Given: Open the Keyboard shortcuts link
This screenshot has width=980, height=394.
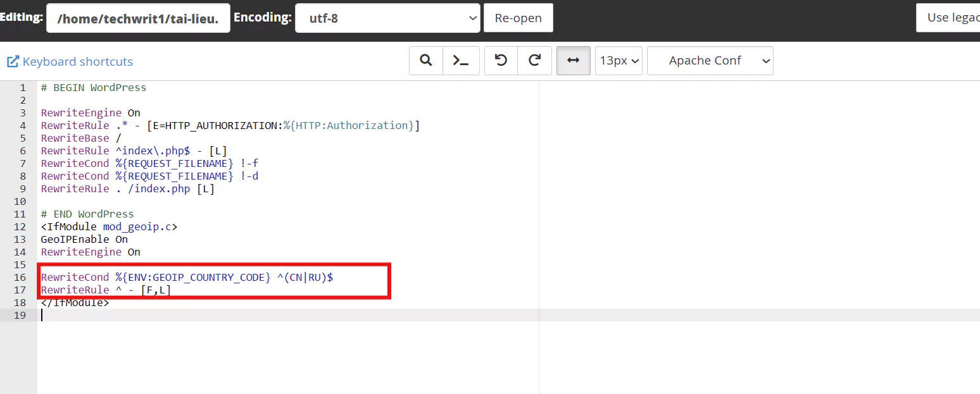Looking at the screenshot, I should tap(70, 61).
